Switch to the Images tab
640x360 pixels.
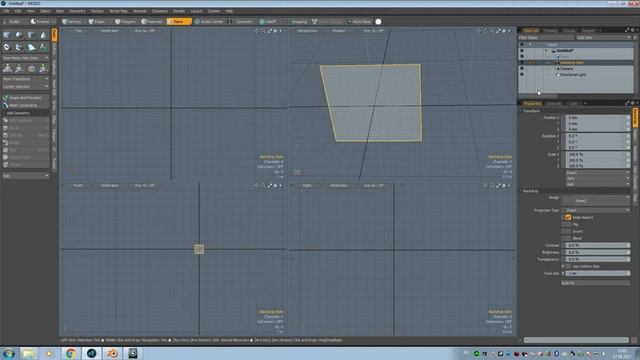[x=588, y=31]
